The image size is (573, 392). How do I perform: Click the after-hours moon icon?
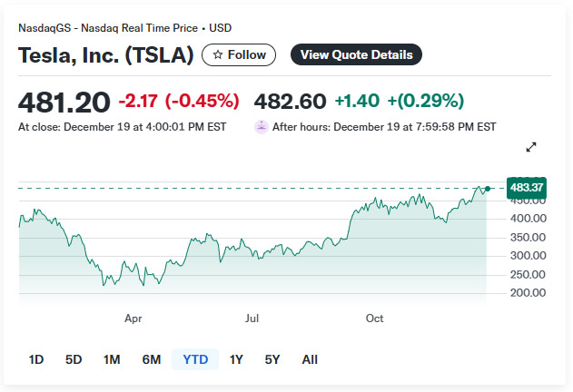[x=262, y=127]
